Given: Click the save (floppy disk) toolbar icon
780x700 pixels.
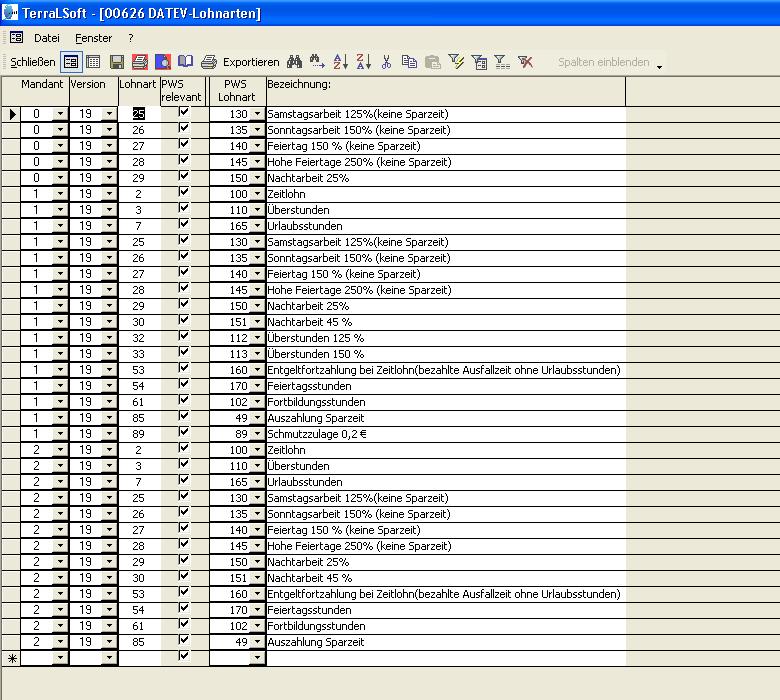Looking at the screenshot, I should click(117, 62).
